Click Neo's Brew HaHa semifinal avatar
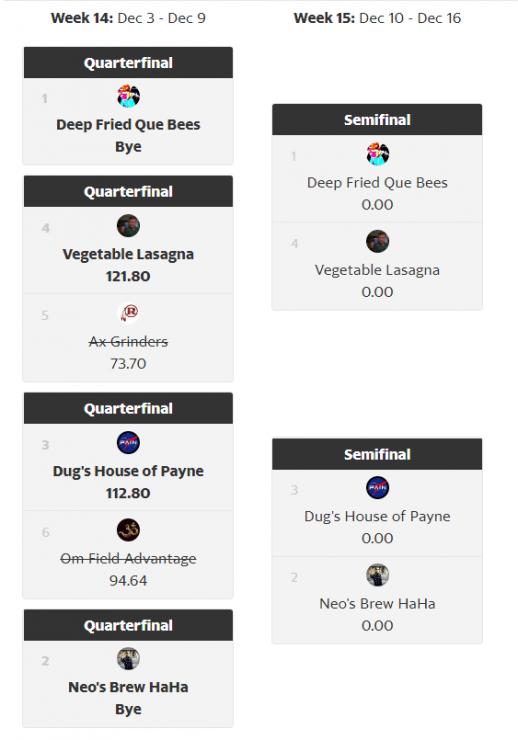The height and width of the screenshot is (740, 518). pos(377,575)
